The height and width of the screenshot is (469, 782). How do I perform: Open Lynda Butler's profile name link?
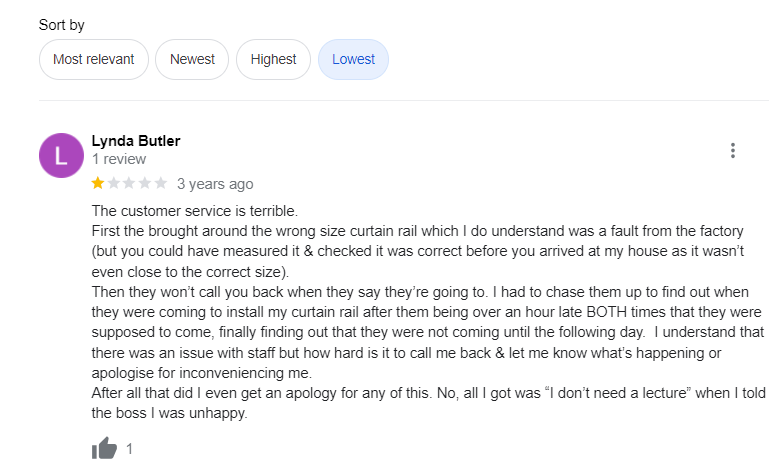[136, 141]
